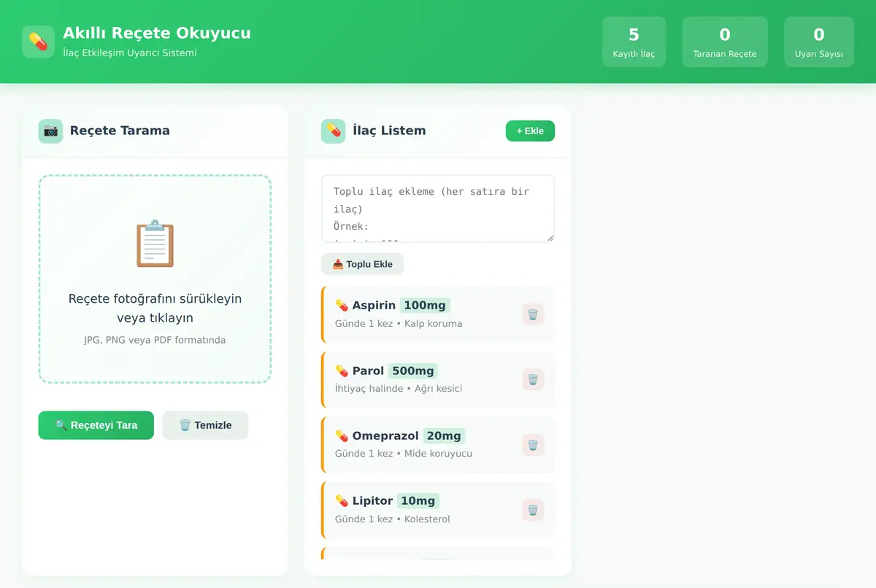Click the text Günde 1 kez • Mide koruyucu
The height and width of the screenshot is (588, 876).
click(404, 453)
